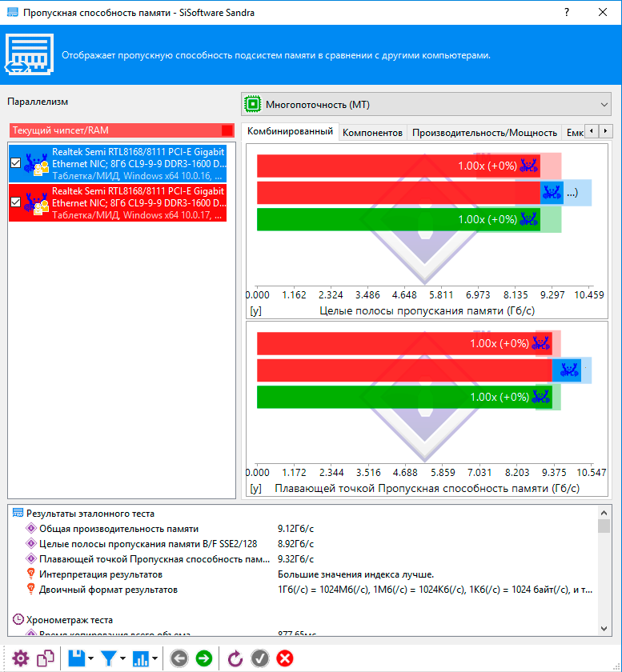
Task: Click the blue filter funnel icon
Action: click(x=108, y=658)
